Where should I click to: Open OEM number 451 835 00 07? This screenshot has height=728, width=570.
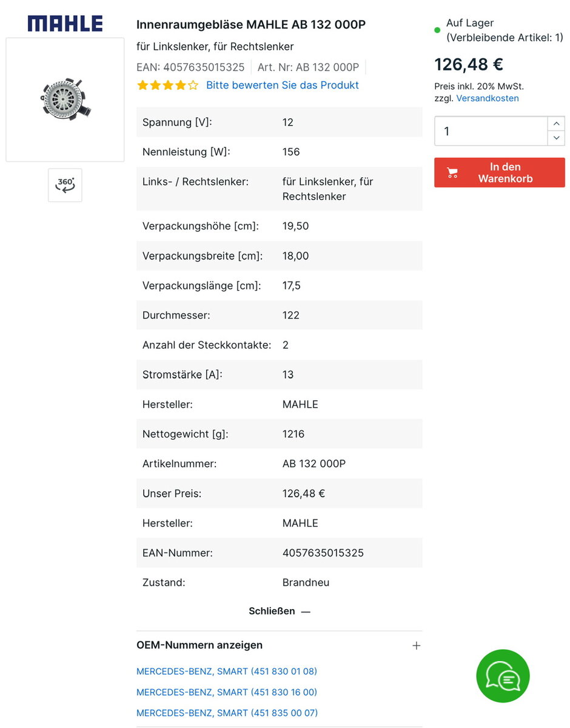tap(227, 713)
